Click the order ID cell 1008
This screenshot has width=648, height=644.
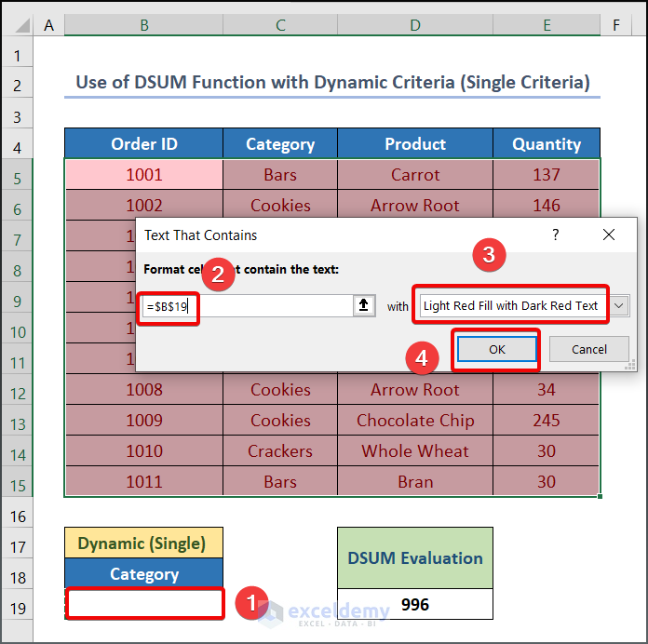click(x=143, y=390)
